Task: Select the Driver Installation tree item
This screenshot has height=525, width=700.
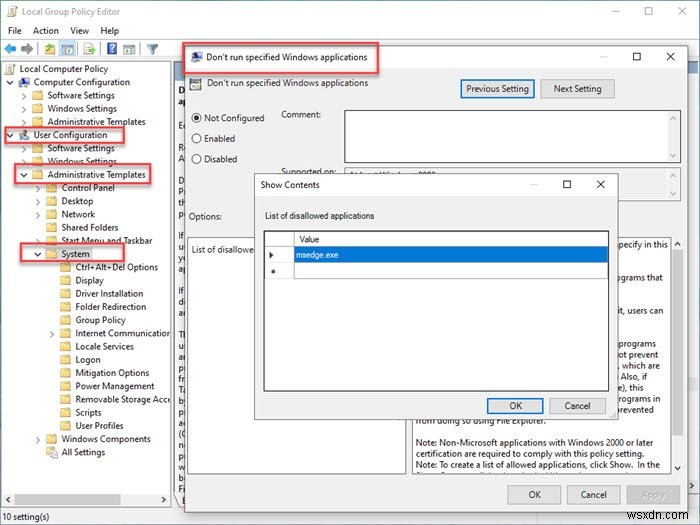Action: pos(109,294)
